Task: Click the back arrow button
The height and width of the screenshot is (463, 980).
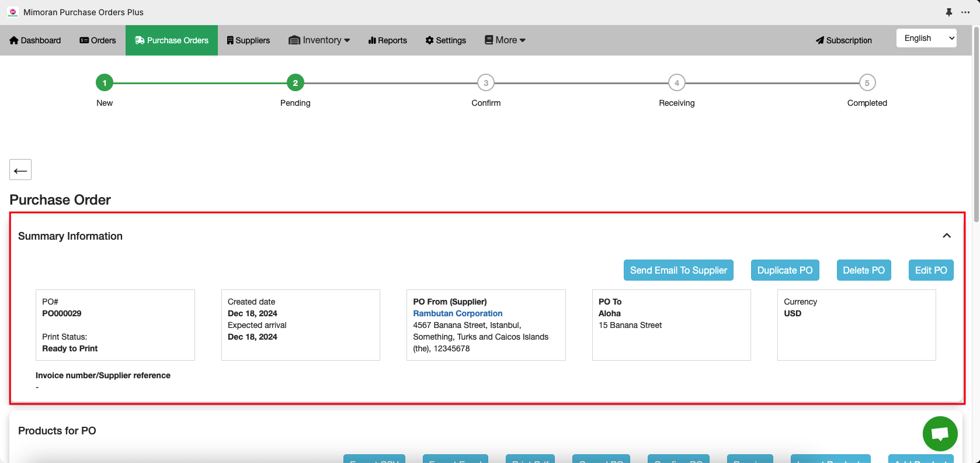Action: [20, 170]
